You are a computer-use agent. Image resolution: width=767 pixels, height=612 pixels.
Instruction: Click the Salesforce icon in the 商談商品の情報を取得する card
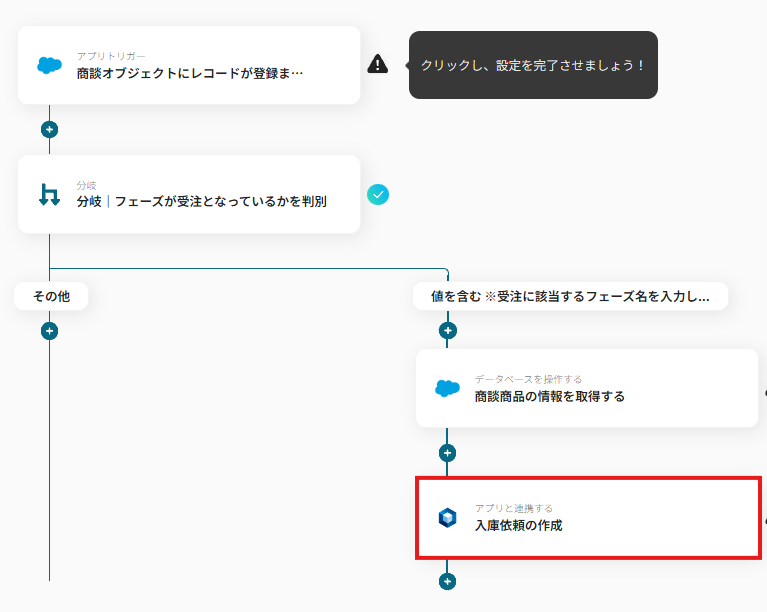pos(447,388)
